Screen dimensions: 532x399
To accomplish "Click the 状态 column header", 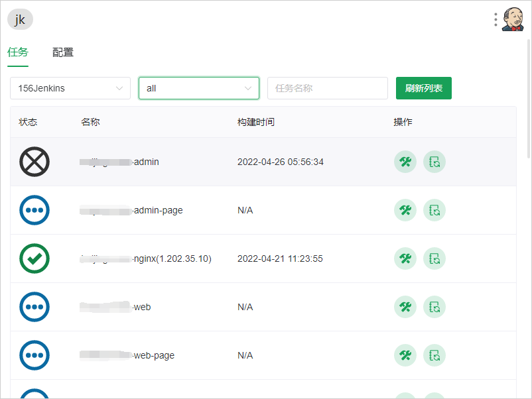I will [28, 122].
